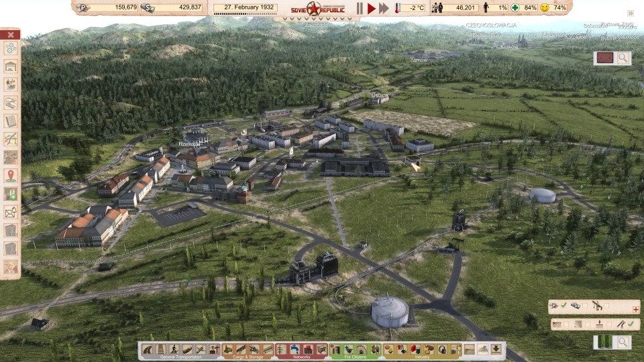Click the red map pin marker icon
Screen dimensions: 644x362
pyautogui.click(x=11, y=176)
